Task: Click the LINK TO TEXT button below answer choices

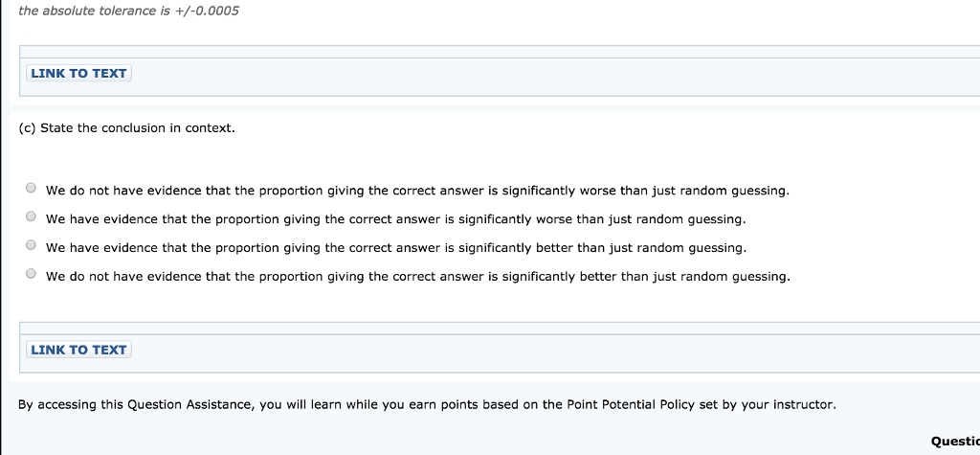Action: pos(78,350)
